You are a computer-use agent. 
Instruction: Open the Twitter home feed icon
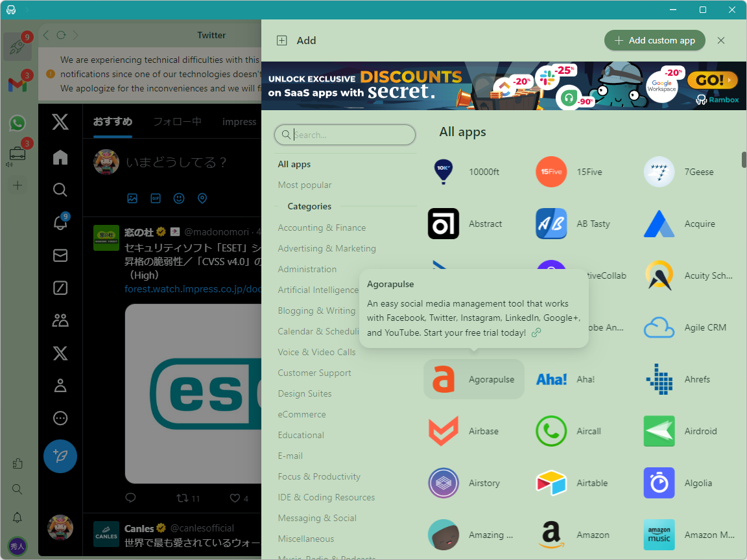coord(60,157)
